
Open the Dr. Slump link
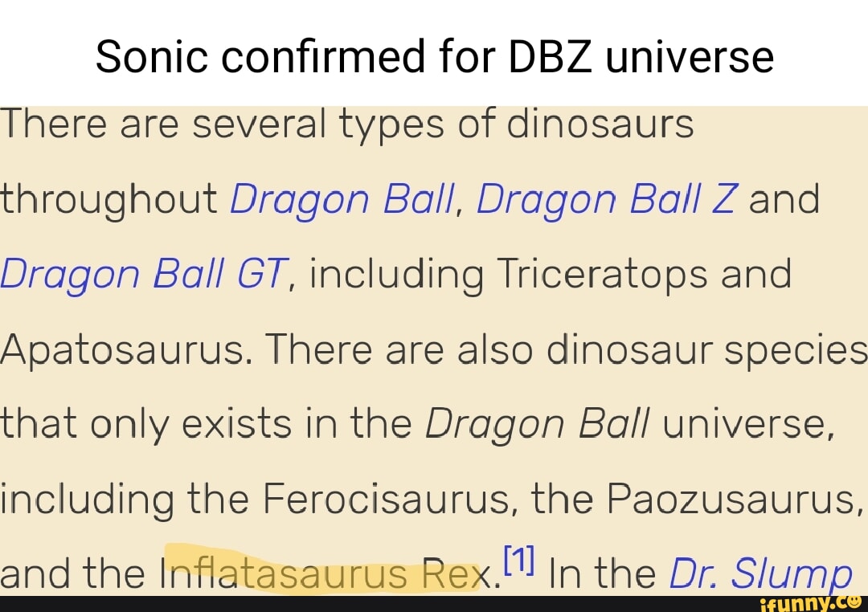(x=761, y=573)
